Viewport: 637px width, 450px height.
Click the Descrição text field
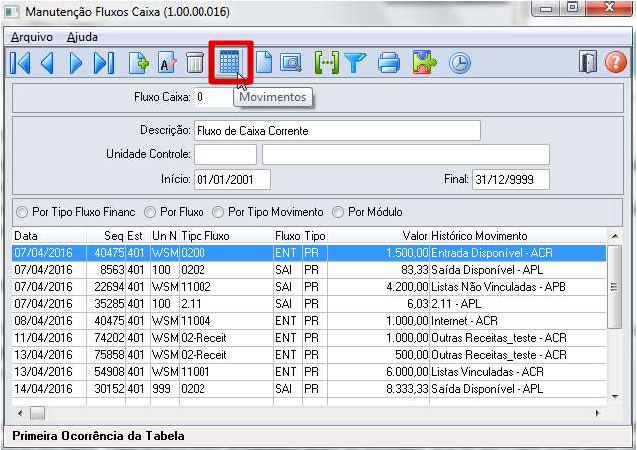pyautogui.click(x=337, y=131)
